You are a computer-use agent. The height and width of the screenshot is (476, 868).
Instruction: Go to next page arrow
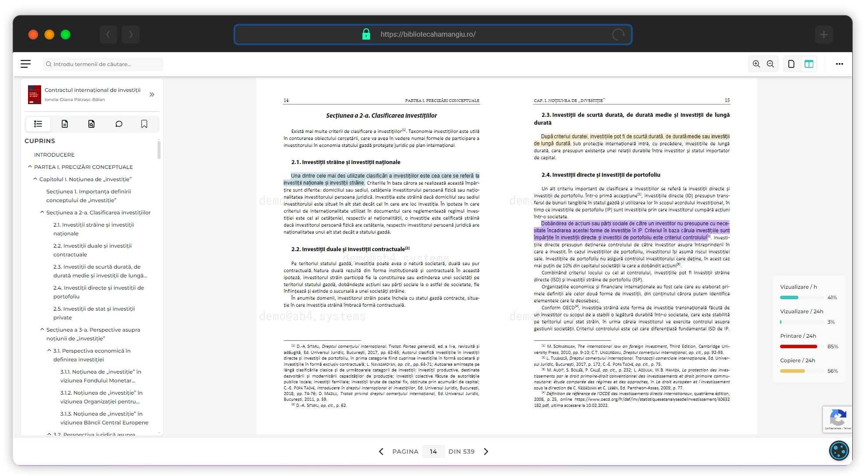click(x=486, y=451)
